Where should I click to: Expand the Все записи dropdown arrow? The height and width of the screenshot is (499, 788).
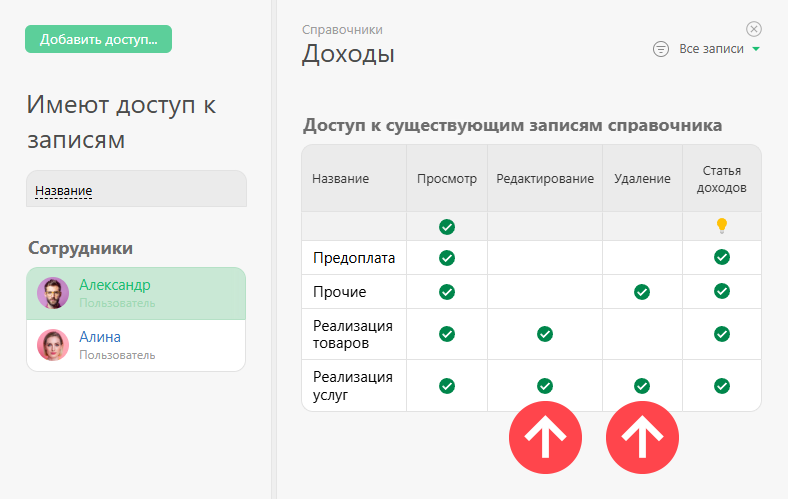[x=756, y=49]
